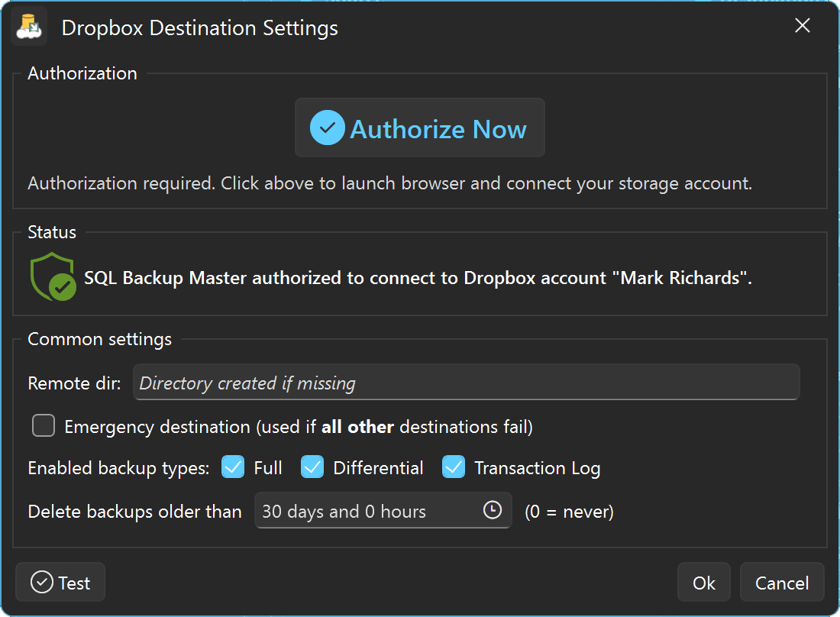Viewport: 840px width, 617px height.
Task: Enable the Emergency destination checkbox
Action: coord(44,426)
